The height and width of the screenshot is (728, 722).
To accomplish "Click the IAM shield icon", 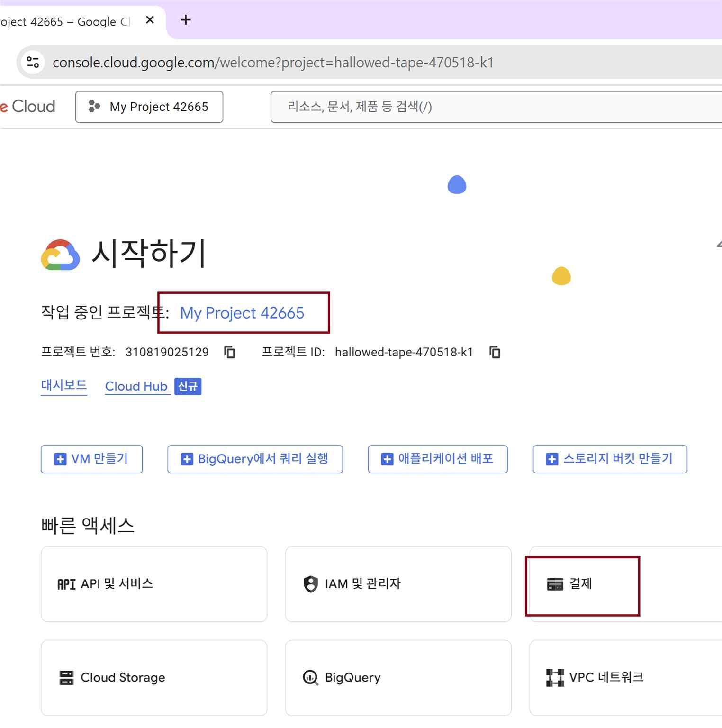I will point(310,584).
